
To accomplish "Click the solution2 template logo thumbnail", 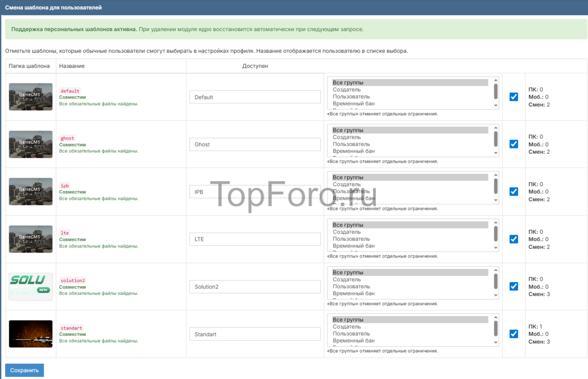I will [x=31, y=287].
